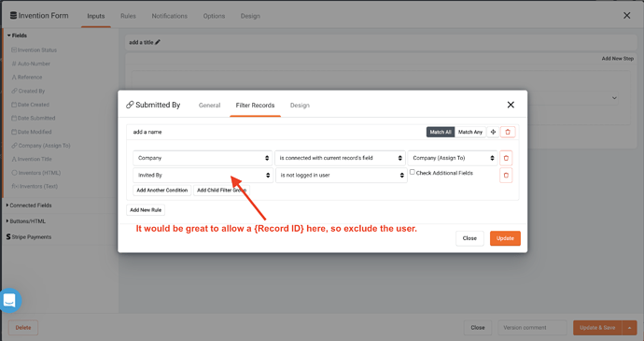Image resolution: width=644 pixels, height=341 pixels.
Task: Select the Date Modified field
Action: [x=31, y=132]
